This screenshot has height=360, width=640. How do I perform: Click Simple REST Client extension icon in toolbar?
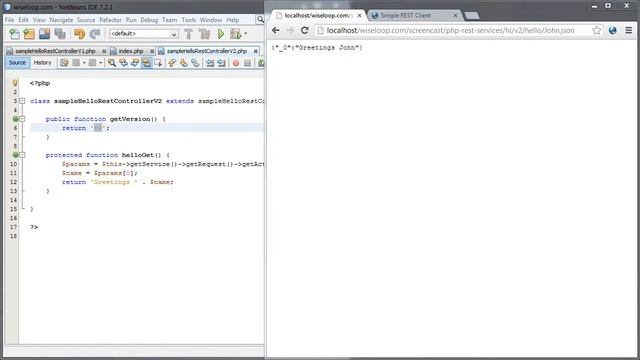click(612, 30)
